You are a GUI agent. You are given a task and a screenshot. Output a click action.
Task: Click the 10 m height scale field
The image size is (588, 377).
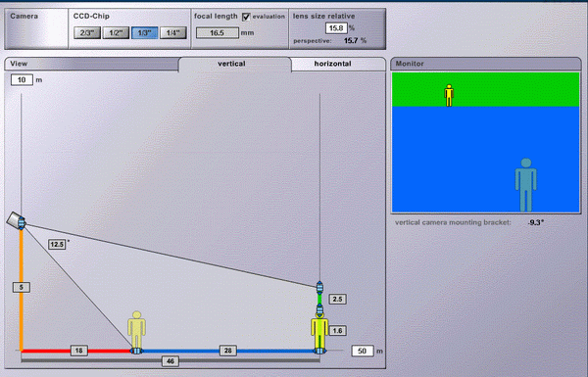click(22, 80)
